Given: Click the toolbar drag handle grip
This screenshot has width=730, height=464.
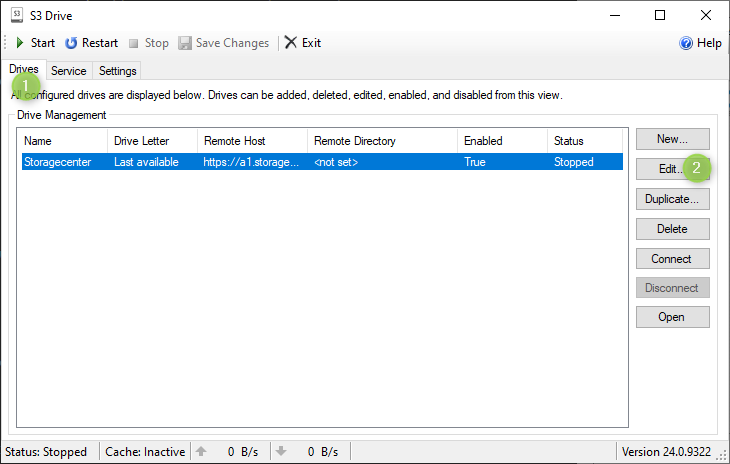Looking at the screenshot, I should point(5,43).
